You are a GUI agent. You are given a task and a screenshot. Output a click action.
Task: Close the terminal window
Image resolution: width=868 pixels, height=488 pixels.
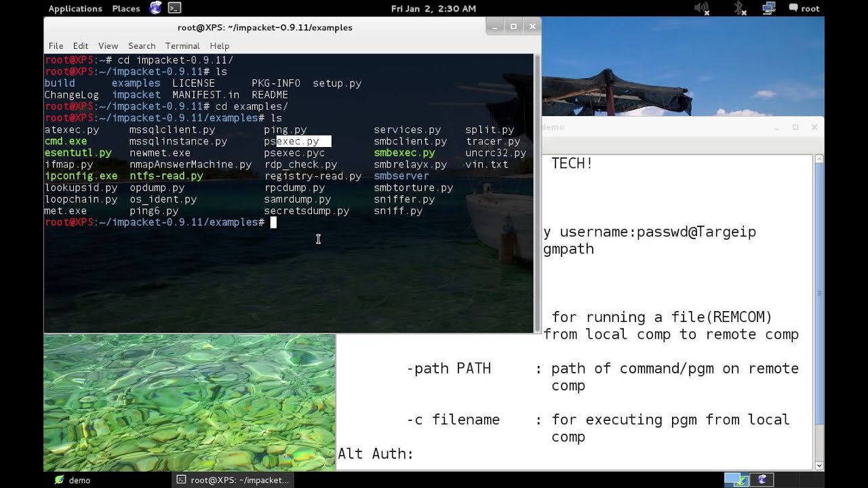[x=532, y=26]
